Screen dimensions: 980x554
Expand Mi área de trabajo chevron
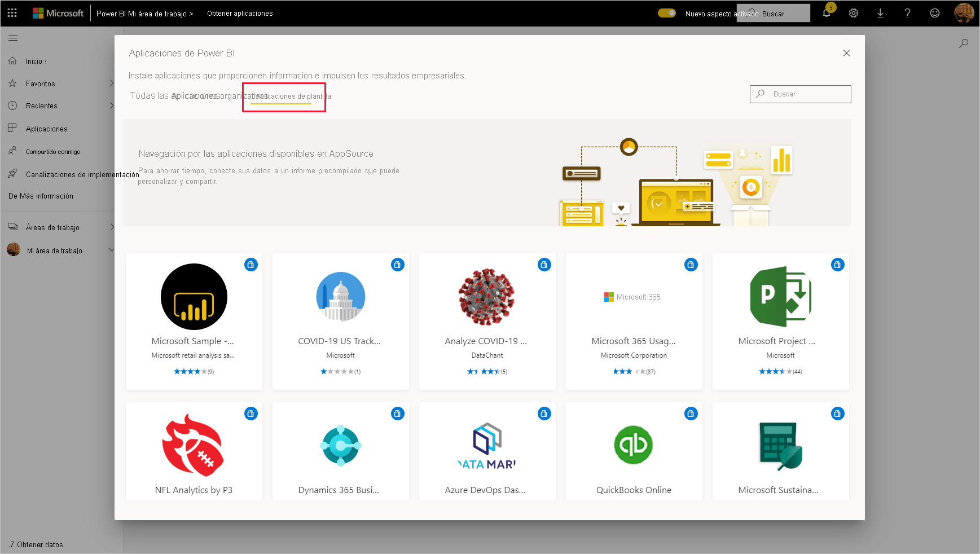[x=111, y=250]
